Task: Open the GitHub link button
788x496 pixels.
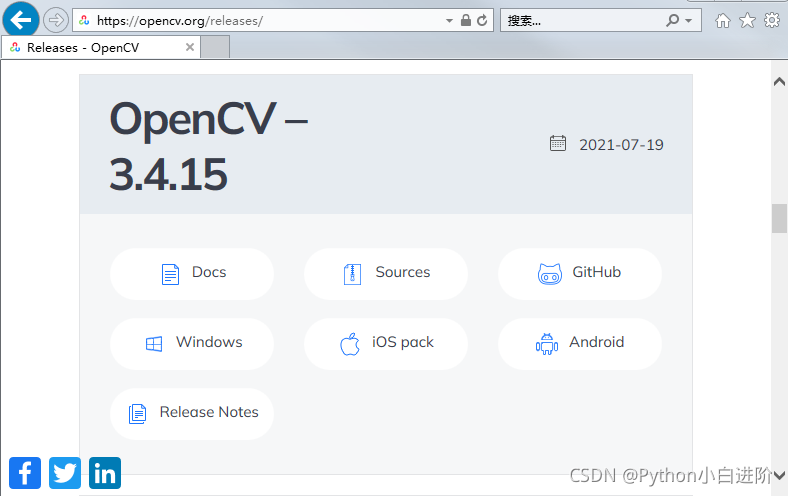Action: pos(580,273)
